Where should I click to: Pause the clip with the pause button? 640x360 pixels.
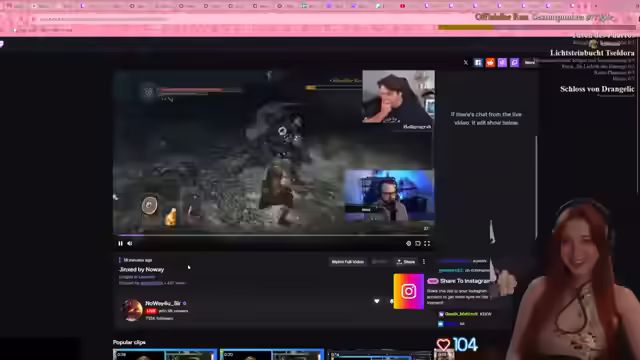120,243
